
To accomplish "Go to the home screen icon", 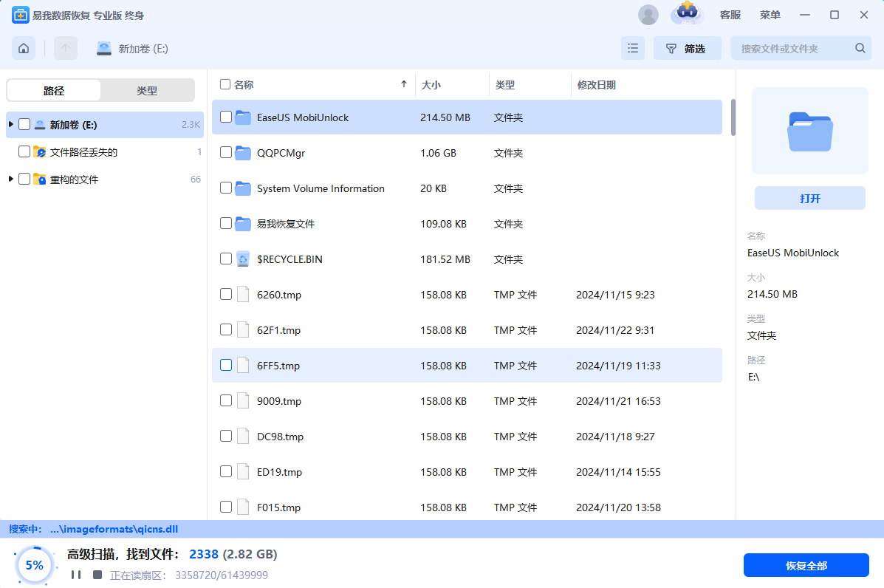I will 24,49.
